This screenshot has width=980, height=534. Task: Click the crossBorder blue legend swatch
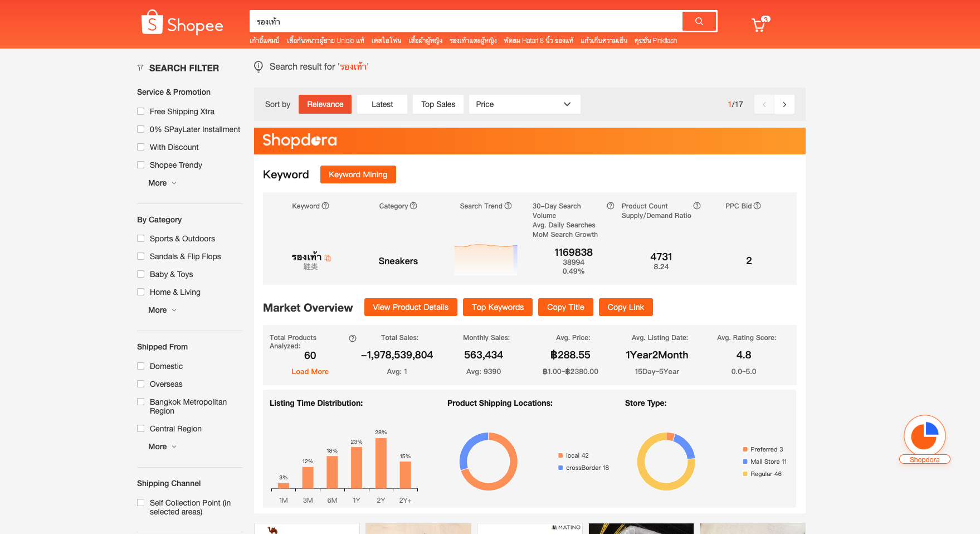(560, 468)
